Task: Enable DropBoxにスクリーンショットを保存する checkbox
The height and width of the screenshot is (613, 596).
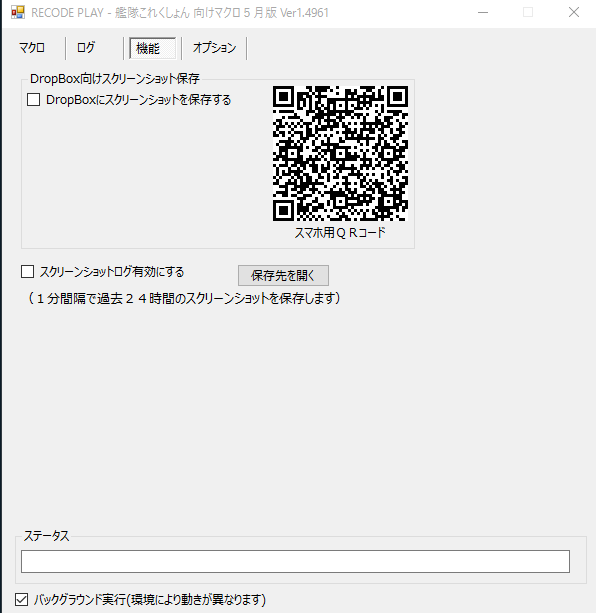Action: [34, 100]
